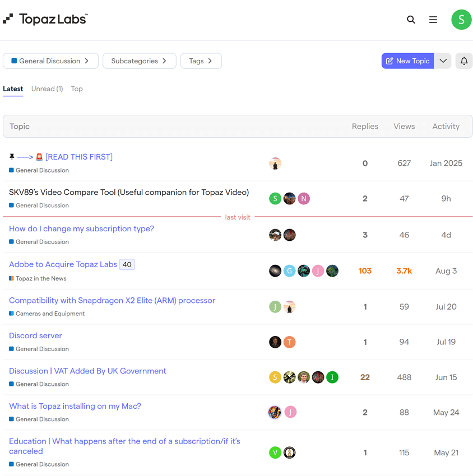Open Discussion VAT Added By UK Government
The image size is (473, 476).
point(87,371)
